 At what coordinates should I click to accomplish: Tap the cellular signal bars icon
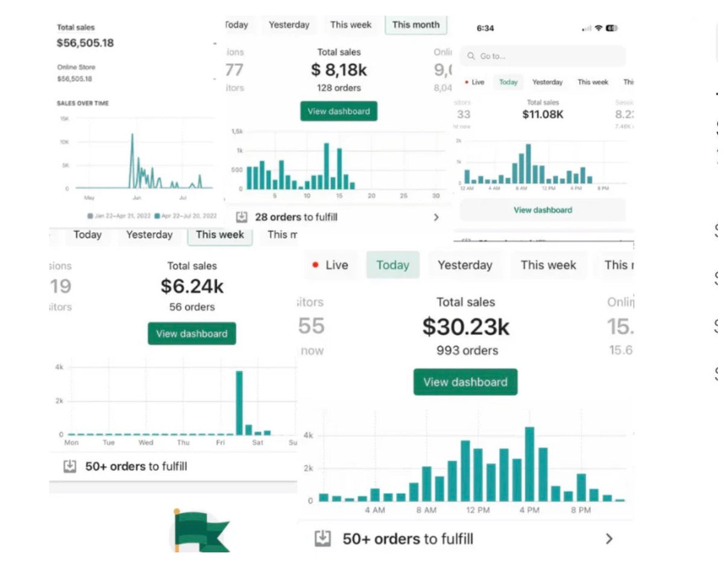click(x=587, y=29)
